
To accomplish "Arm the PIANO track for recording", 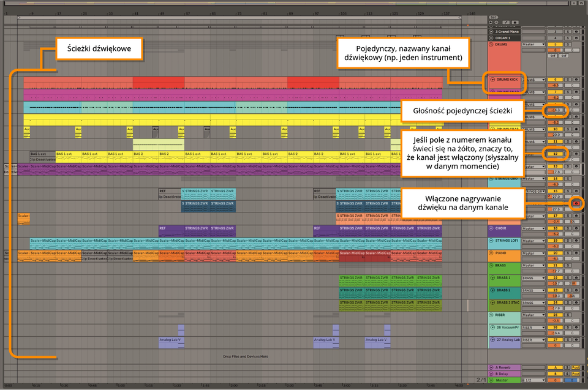I will point(576,253).
